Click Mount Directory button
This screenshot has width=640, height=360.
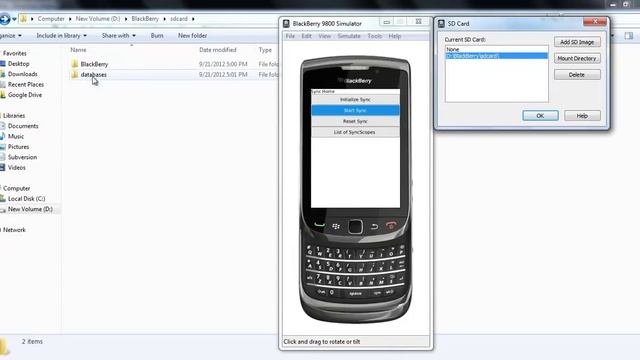(577, 58)
